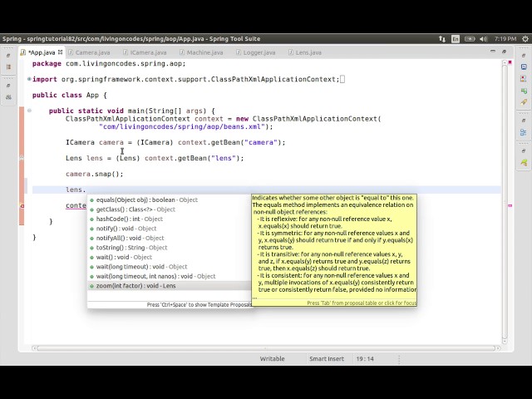Click red error indicator atop overview ruler
Screen dimensions: 532x399
(x=510, y=62)
